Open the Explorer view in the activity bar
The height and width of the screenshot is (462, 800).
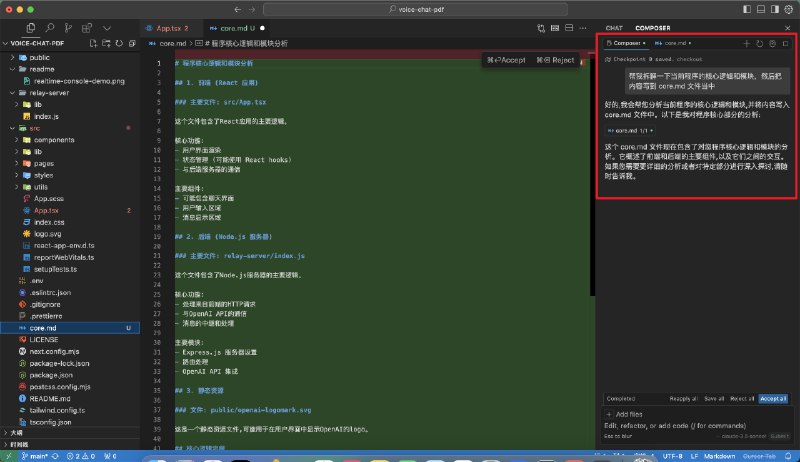[x=31, y=28]
